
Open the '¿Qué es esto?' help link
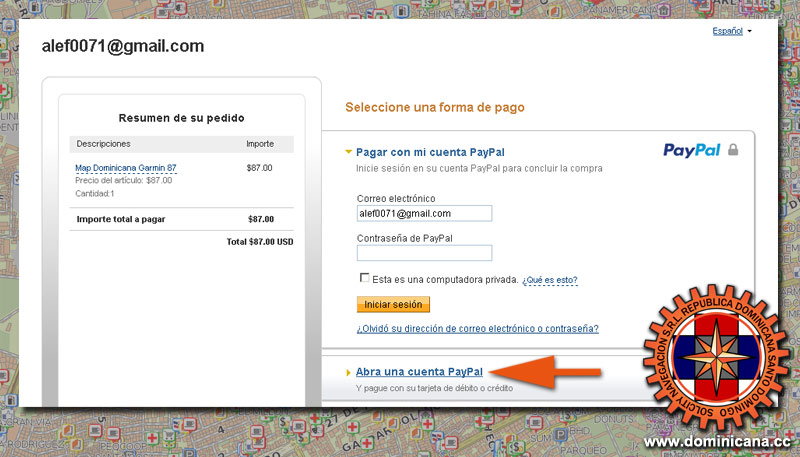click(549, 280)
